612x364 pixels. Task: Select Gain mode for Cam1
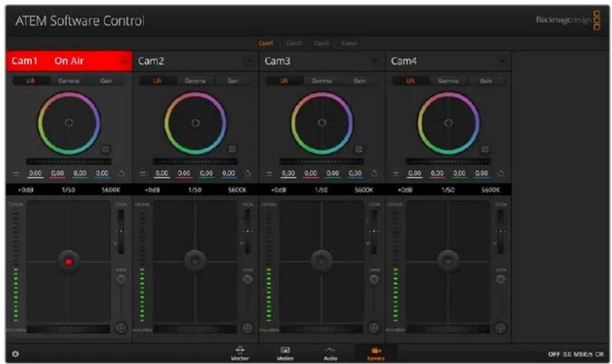106,81
